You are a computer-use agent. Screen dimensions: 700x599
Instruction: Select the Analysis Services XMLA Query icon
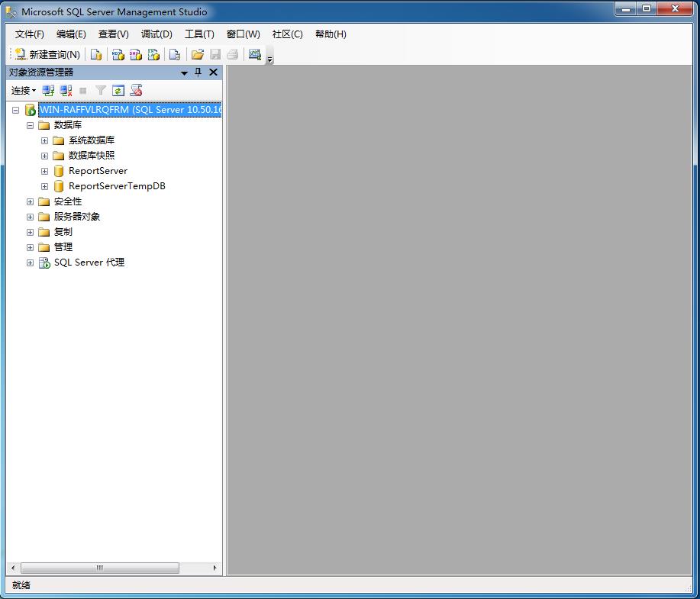[x=153, y=54]
